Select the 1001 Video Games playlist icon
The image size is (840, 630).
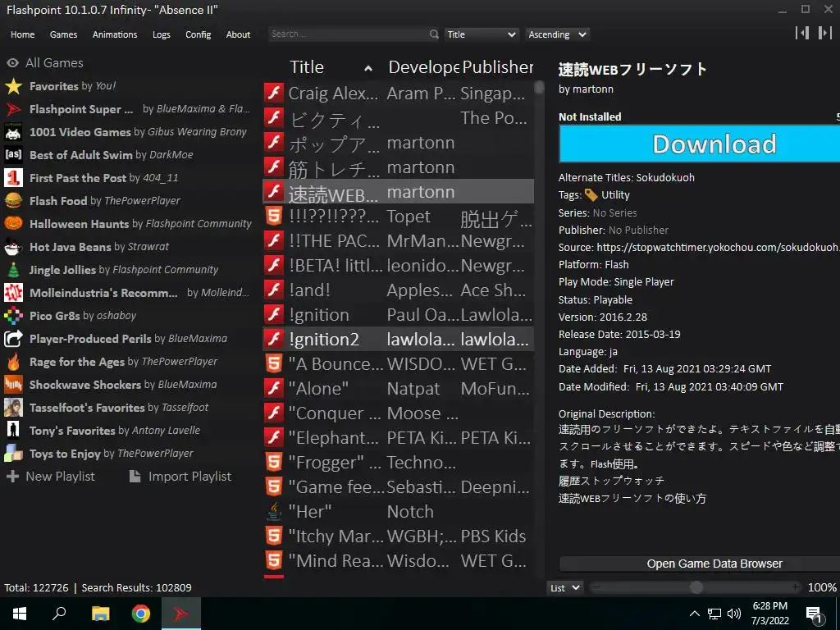pos(13,132)
